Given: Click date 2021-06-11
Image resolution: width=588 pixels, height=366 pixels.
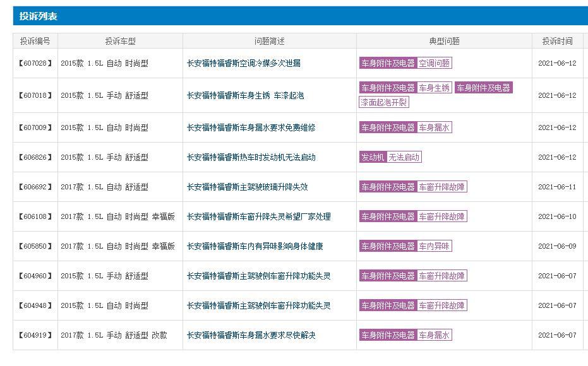Looking at the screenshot, I should tap(557, 187).
